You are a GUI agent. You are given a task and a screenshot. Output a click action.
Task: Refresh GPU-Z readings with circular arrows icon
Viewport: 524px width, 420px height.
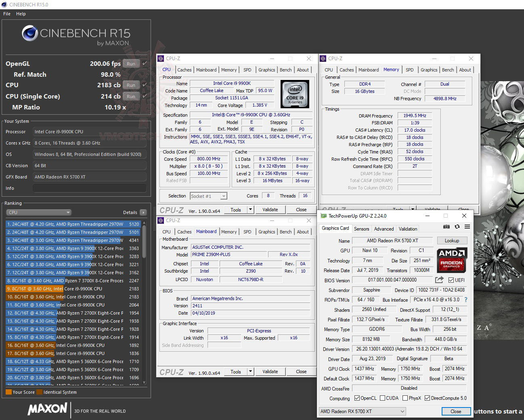pos(457,227)
